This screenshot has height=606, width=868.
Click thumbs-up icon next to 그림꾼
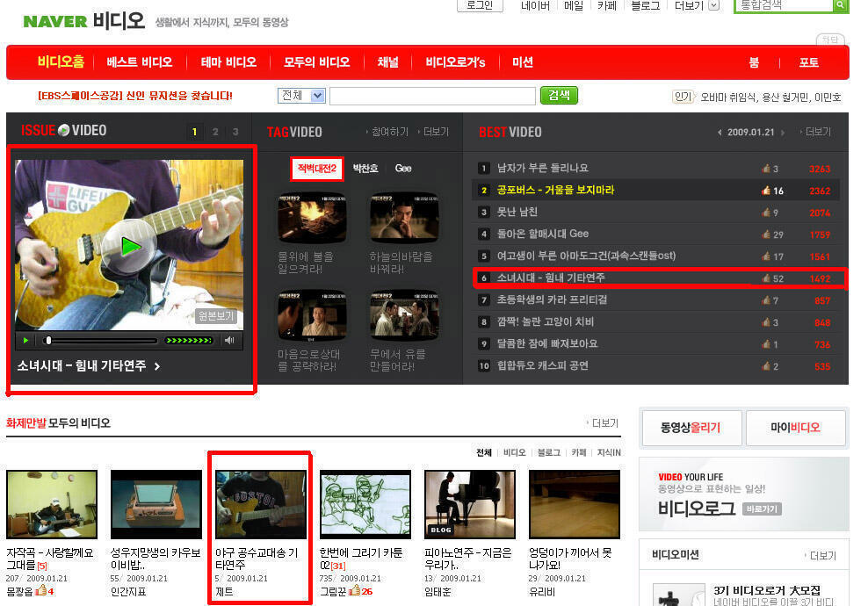coord(355,590)
